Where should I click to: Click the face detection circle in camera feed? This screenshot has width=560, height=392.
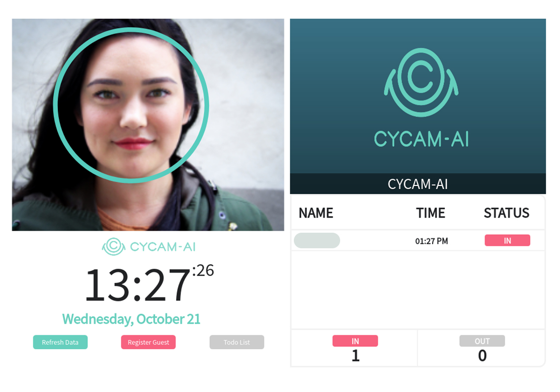131,105
